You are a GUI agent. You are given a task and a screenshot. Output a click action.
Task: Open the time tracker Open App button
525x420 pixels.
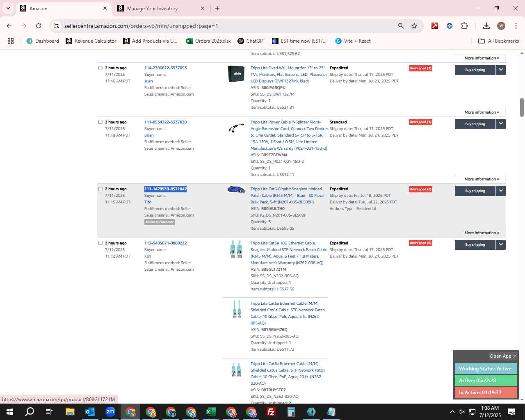coord(503,356)
